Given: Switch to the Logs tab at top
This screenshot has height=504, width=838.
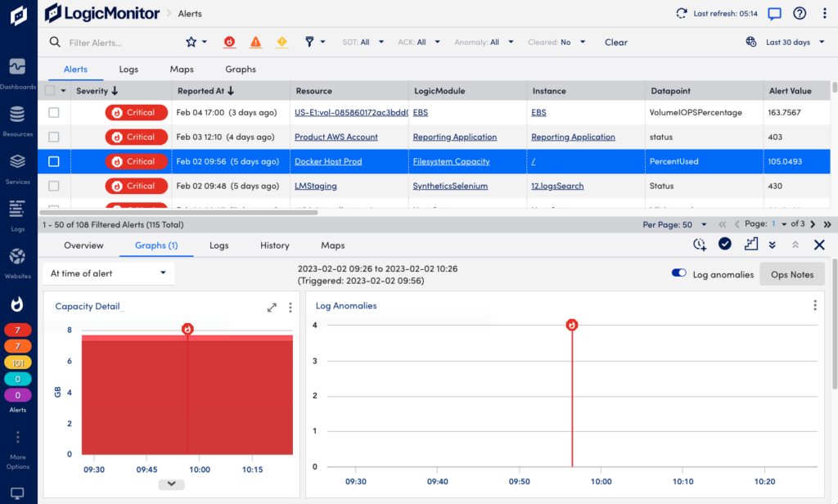Looking at the screenshot, I should [x=128, y=70].
